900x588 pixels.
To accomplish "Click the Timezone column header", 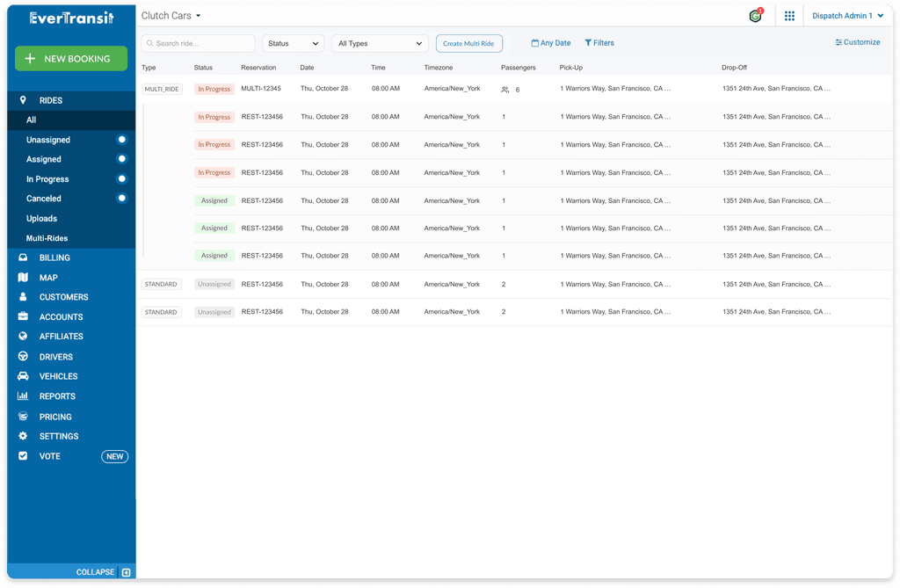I will [439, 68].
